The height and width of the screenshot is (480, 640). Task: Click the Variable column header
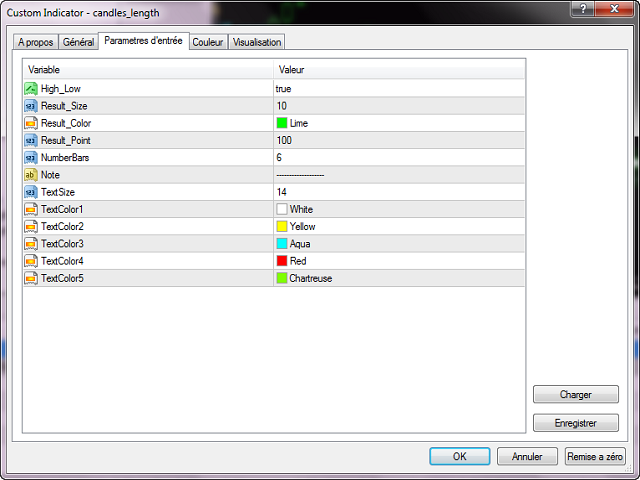point(148,69)
